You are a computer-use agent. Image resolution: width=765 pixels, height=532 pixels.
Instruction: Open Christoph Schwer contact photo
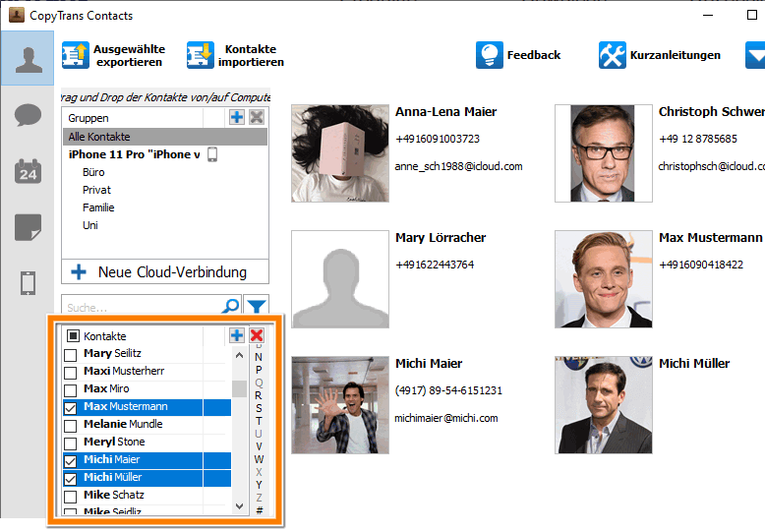[x=604, y=153]
